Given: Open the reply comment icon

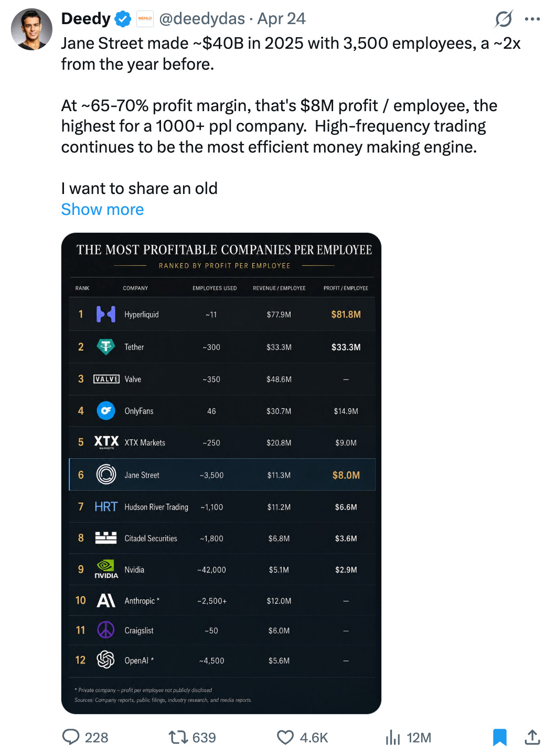Looking at the screenshot, I should click(71, 737).
